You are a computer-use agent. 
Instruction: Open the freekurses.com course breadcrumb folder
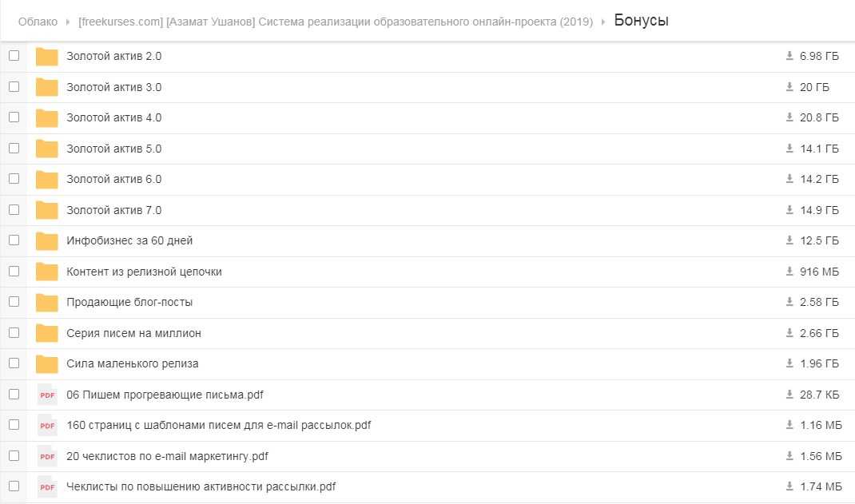[336, 22]
